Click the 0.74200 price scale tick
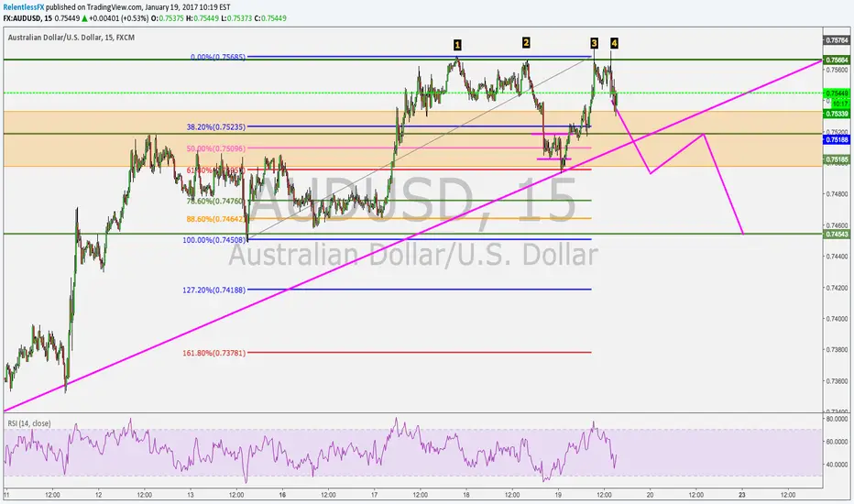The width and height of the screenshot is (854, 504). pos(838,288)
